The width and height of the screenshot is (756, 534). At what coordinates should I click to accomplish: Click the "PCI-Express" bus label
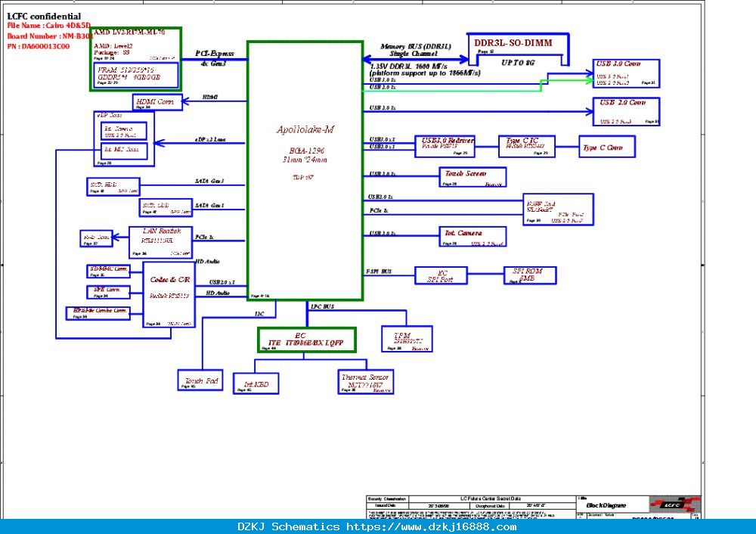point(215,54)
